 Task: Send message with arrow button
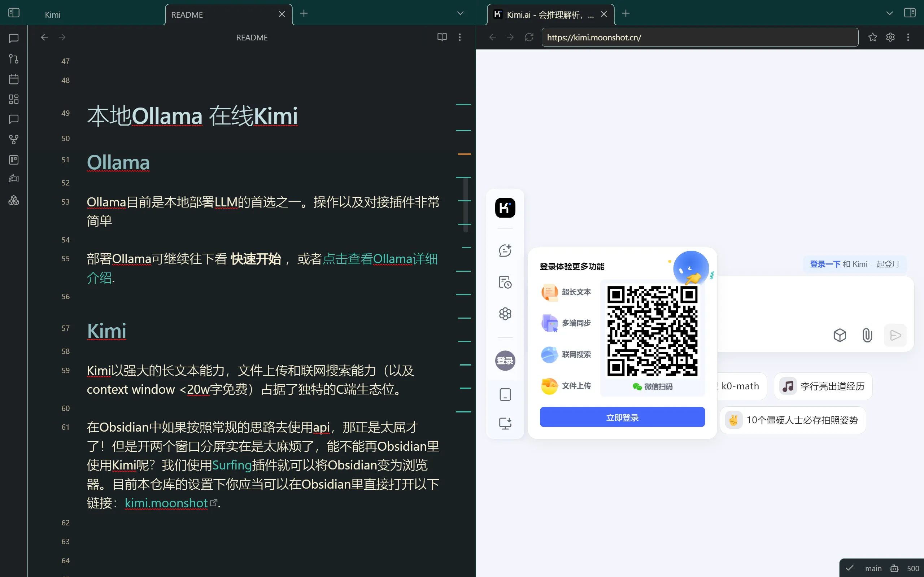click(x=895, y=336)
